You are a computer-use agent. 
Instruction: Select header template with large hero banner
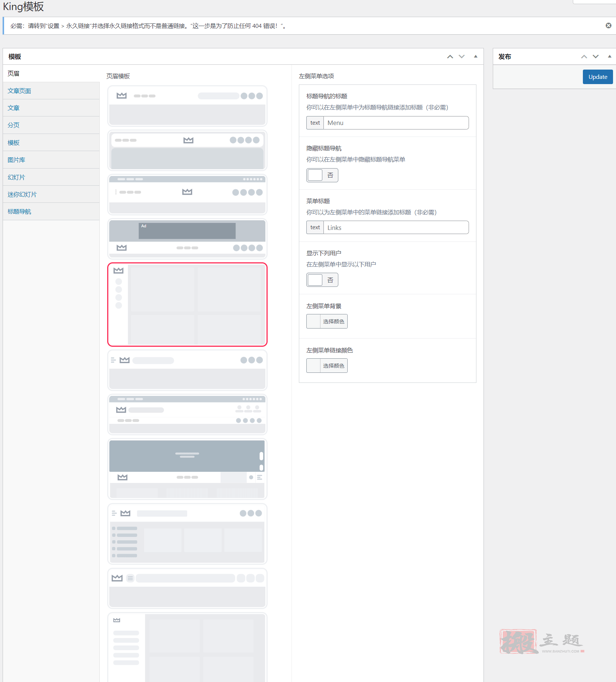point(187,469)
